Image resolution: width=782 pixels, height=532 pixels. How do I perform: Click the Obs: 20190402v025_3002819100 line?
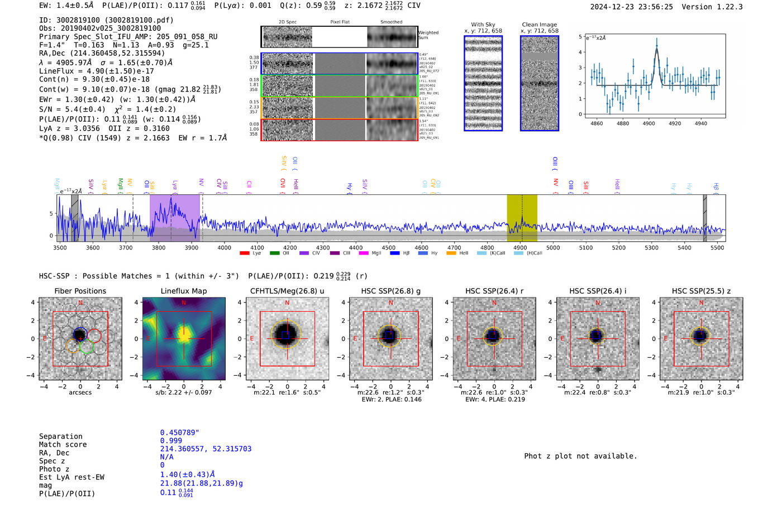coord(100,28)
